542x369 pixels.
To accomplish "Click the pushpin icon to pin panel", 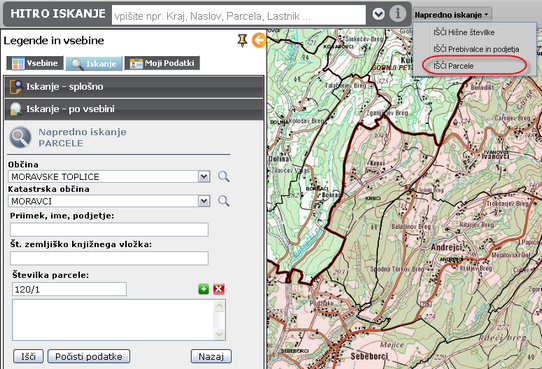I will click(x=242, y=40).
